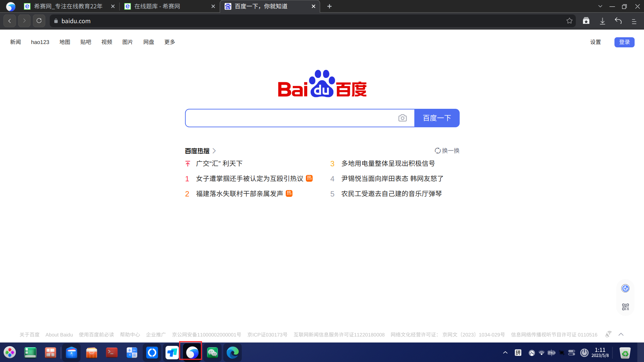The height and width of the screenshot is (362, 644).
Task: Click the Wi-Fi icon in the system tray
Action: 541,353
